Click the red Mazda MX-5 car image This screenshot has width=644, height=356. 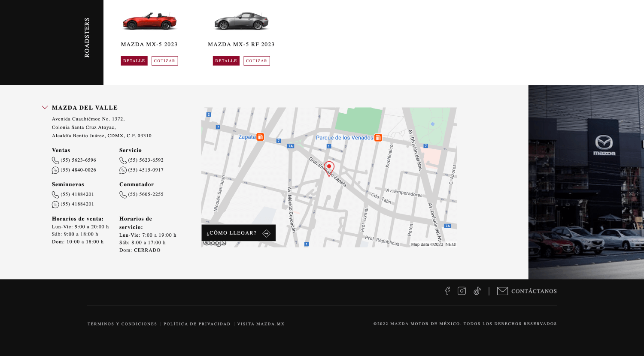[x=149, y=21]
